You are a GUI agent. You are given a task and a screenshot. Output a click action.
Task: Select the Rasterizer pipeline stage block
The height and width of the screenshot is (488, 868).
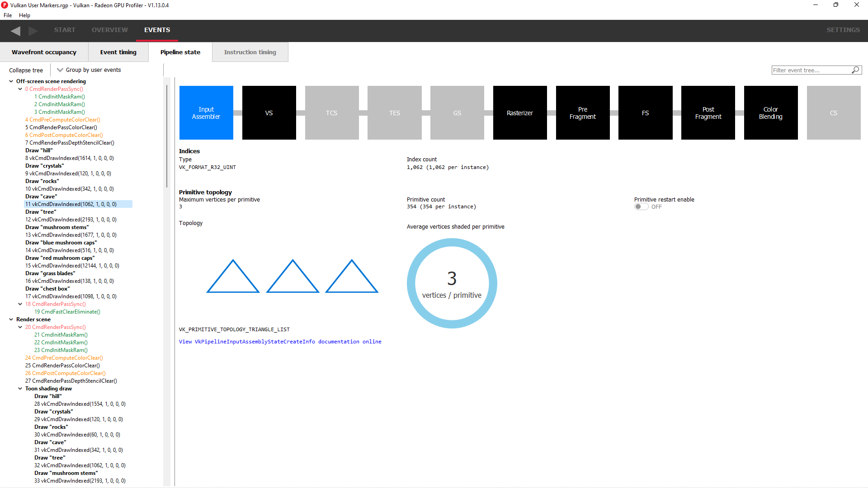520,113
